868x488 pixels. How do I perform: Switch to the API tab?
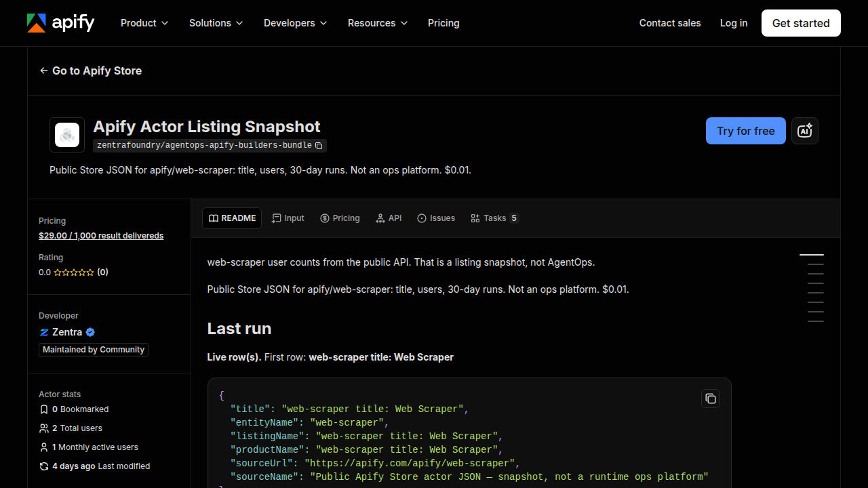pyautogui.click(x=389, y=218)
